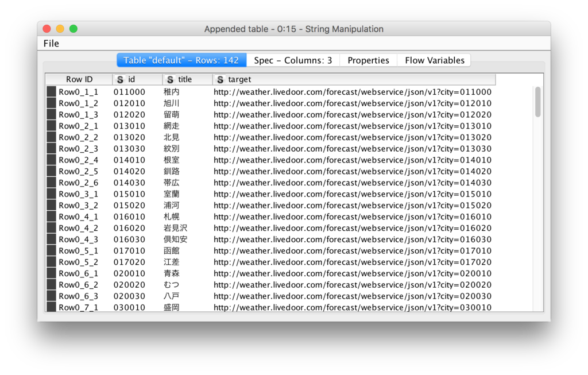Click id cell 020020

coord(129,285)
